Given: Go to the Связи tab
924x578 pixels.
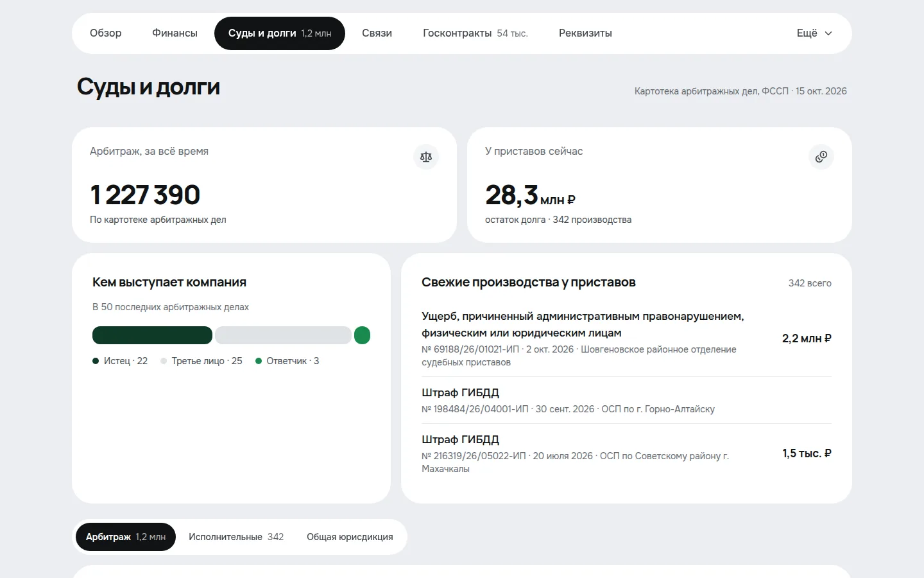Looking at the screenshot, I should 377,33.
